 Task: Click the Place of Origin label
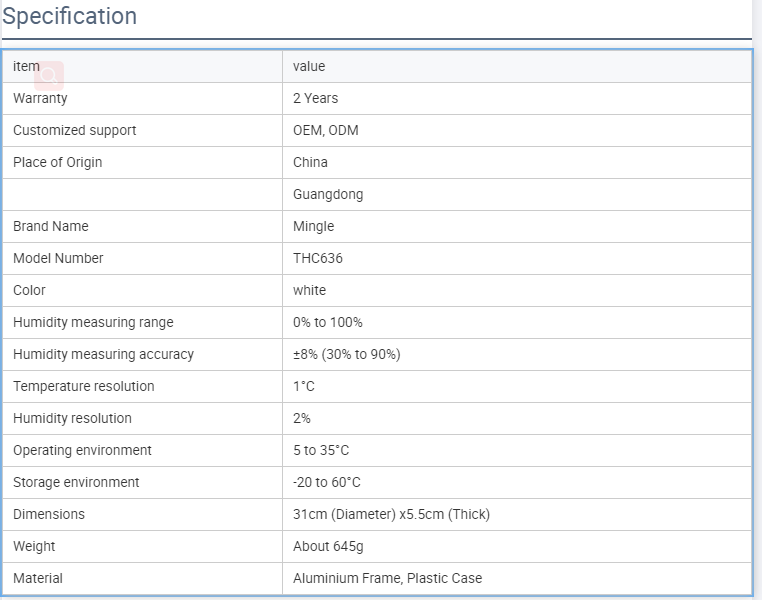tap(57, 162)
